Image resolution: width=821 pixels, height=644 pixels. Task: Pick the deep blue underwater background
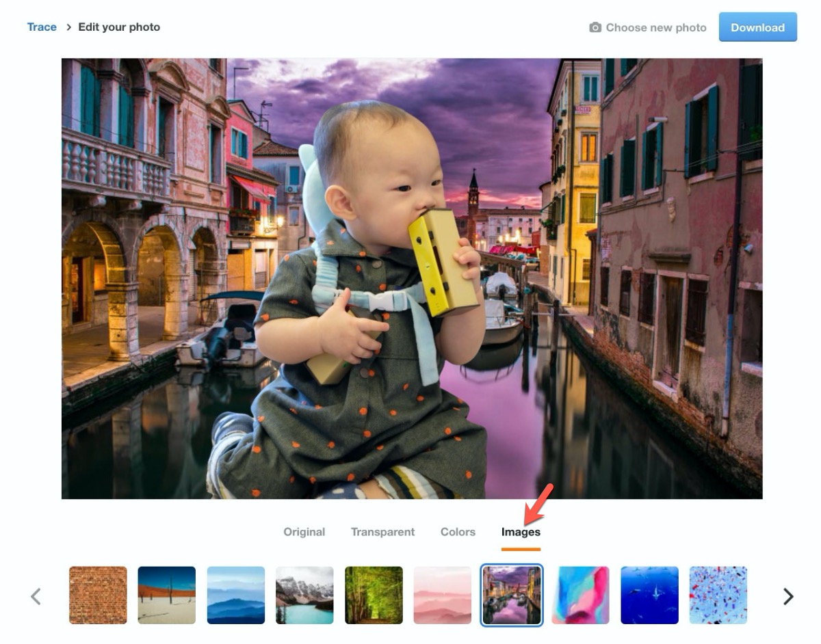click(x=649, y=595)
